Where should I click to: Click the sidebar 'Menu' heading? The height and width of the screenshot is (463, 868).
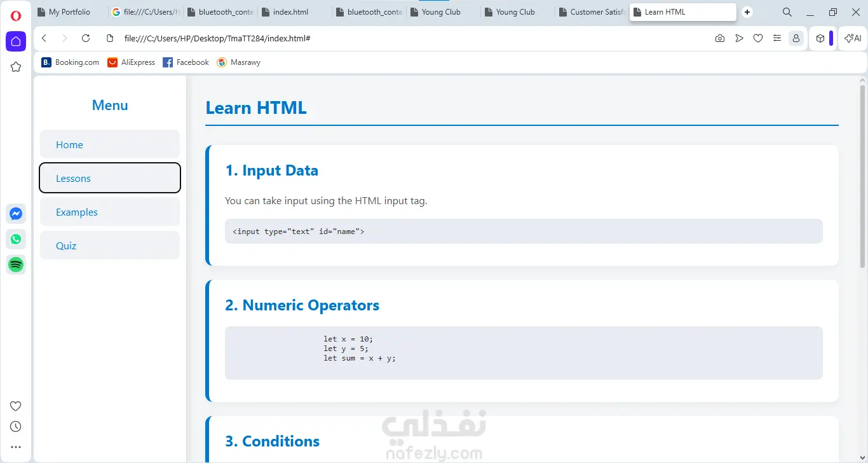(x=110, y=106)
